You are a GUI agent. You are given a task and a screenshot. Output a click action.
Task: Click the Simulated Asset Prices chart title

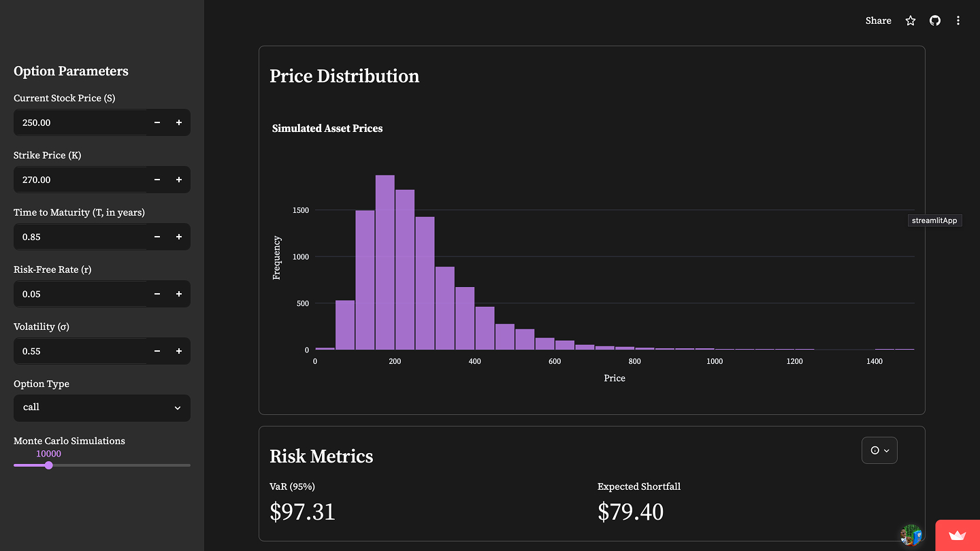[x=327, y=128]
